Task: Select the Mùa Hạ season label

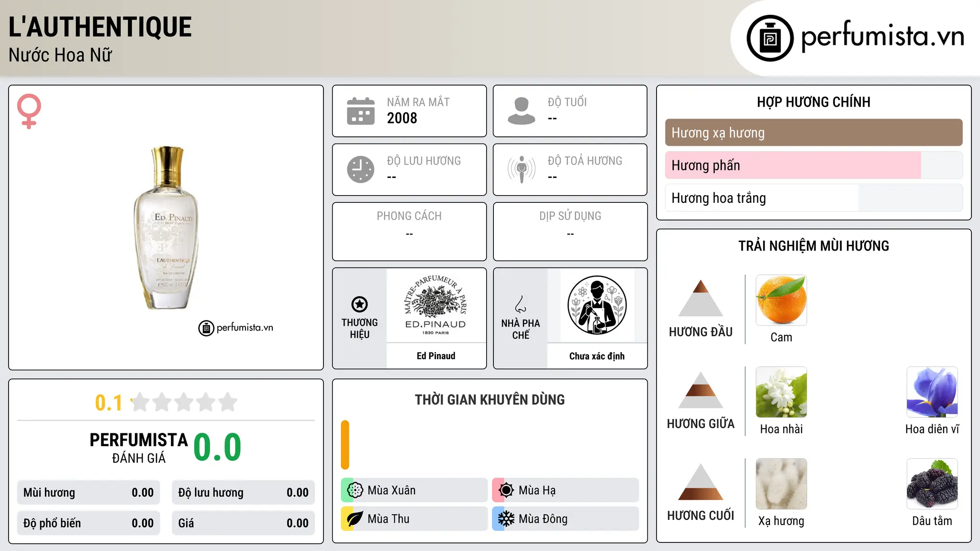Action: 537,490
